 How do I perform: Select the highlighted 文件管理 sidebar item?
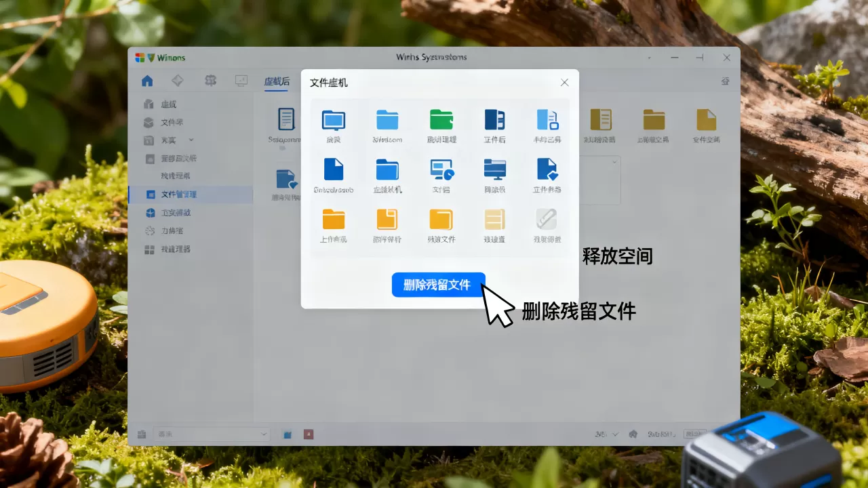tap(191, 195)
